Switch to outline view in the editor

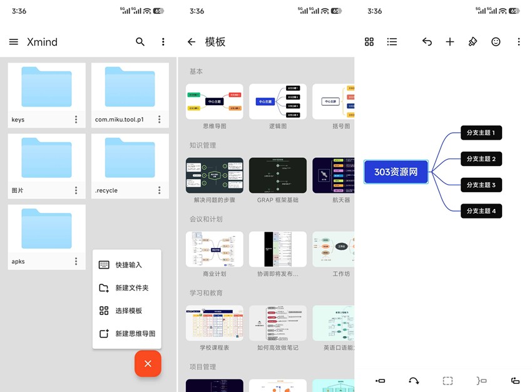click(392, 42)
